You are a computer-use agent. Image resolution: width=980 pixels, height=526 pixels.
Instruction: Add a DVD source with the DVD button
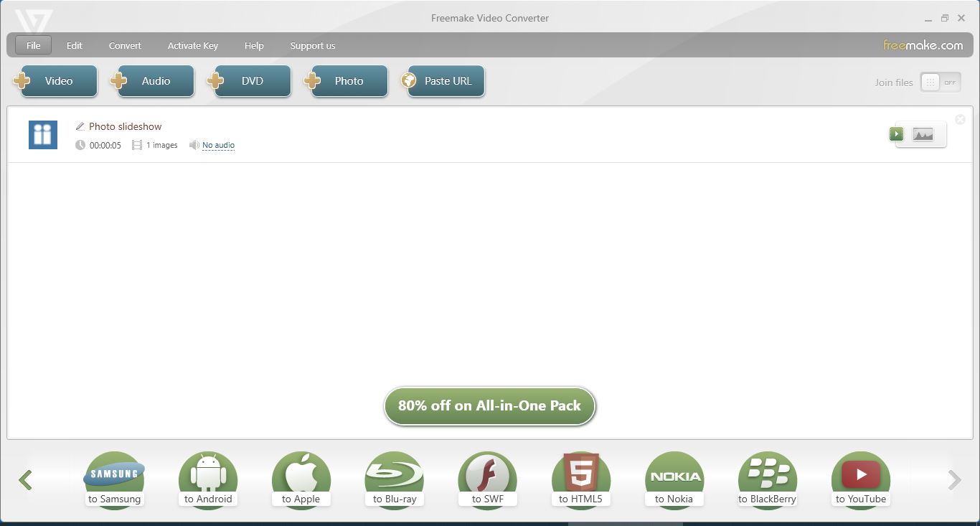tap(250, 81)
